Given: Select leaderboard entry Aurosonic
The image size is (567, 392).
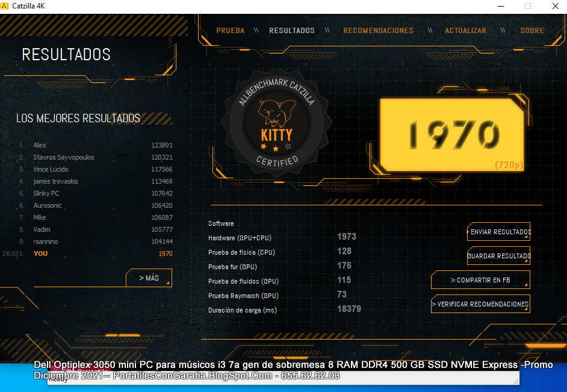Looking at the screenshot, I should pyautogui.click(x=96, y=205).
